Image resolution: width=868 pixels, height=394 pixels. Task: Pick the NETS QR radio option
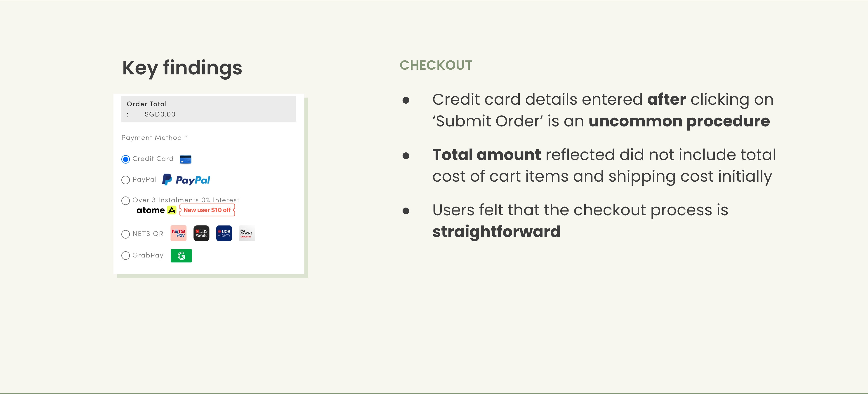pos(125,234)
